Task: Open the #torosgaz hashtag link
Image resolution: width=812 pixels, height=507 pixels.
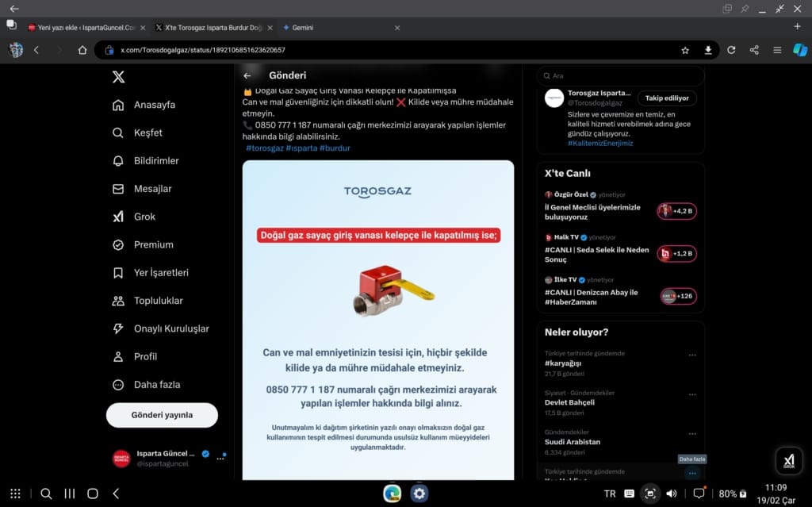Action: tap(265, 148)
